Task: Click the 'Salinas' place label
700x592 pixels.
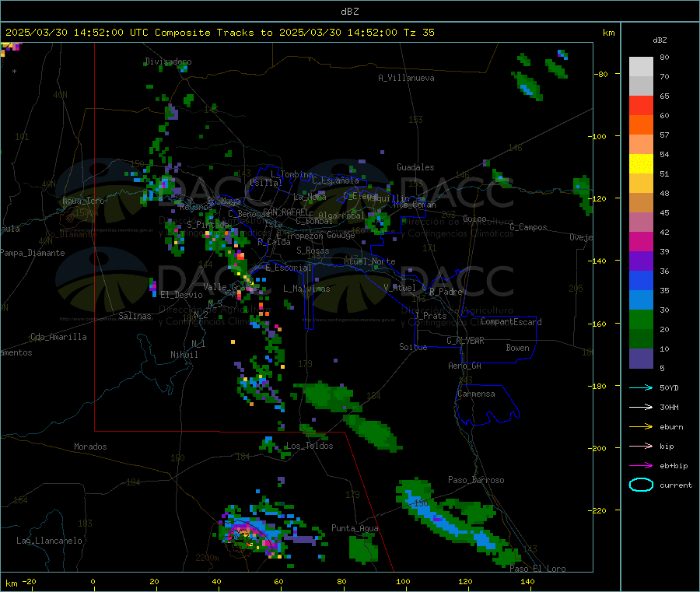Action: 135,316
